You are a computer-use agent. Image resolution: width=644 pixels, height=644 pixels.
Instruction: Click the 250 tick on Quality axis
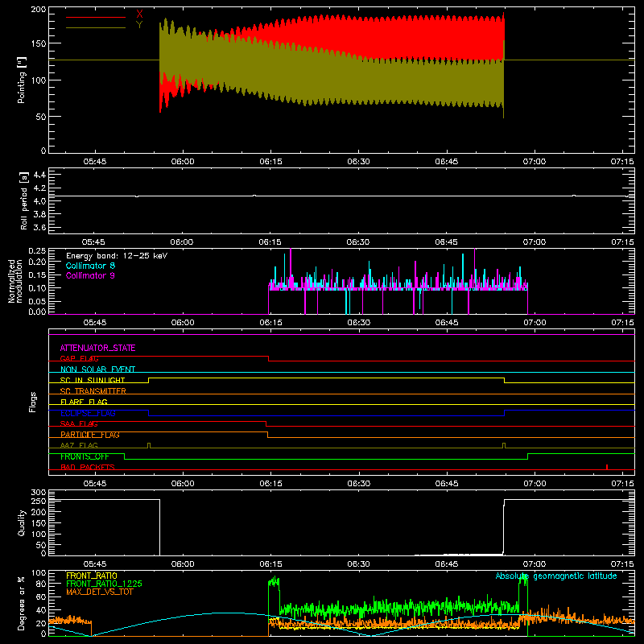(x=38, y=502)
